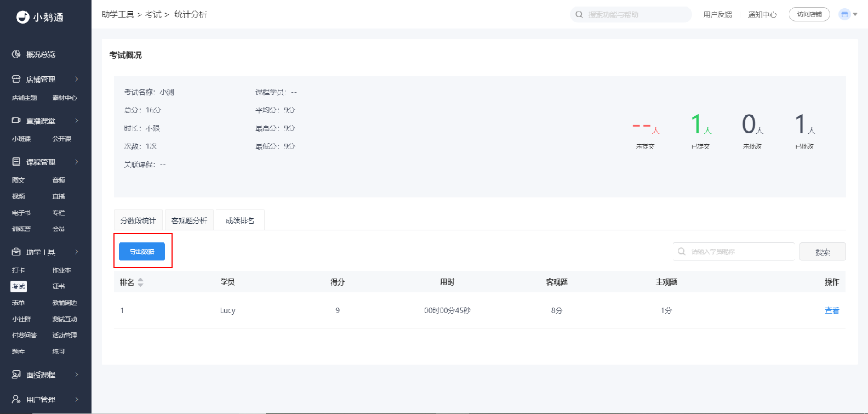Image resolution: width=868 pixels, height=414 pixels.
Task: Open 视频 in sidebar
Action: (18, 196)
